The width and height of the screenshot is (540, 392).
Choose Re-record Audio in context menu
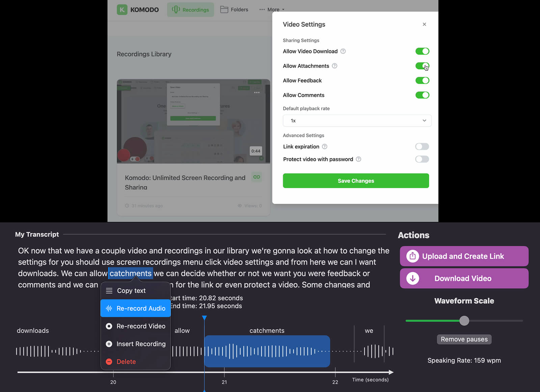(136, 308)
